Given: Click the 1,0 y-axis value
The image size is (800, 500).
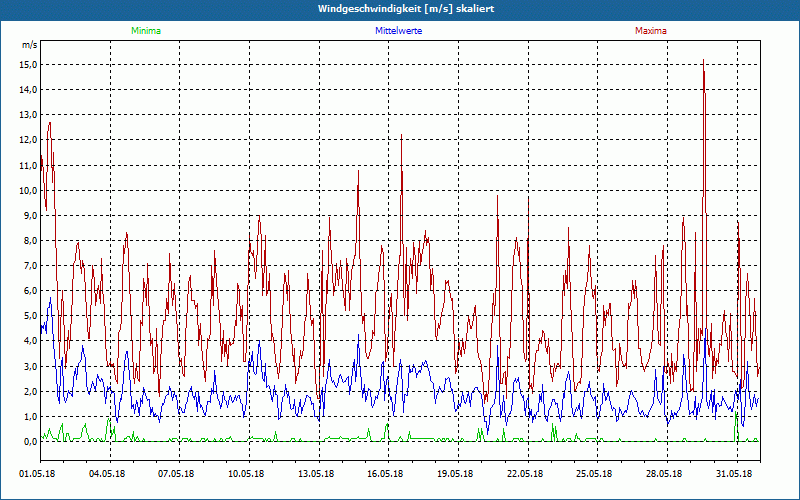Looking at the screenshot, I should pyautogui.click(x=31, y=416).
